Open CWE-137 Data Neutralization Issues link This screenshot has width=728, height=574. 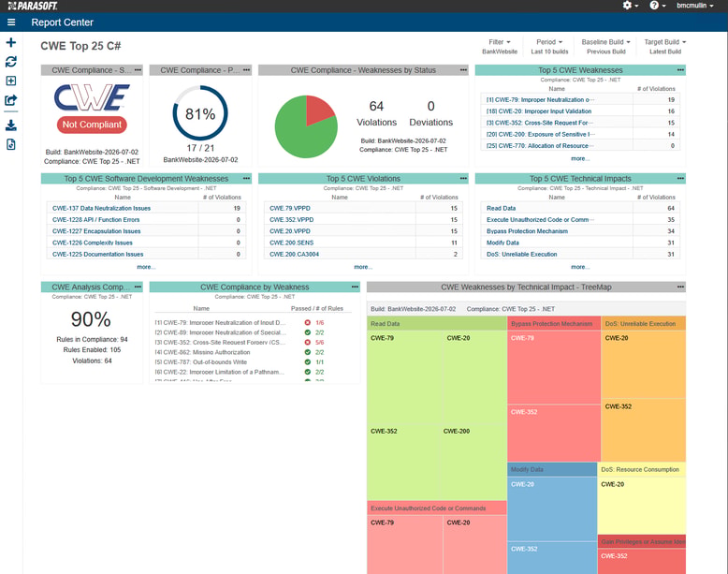click(x=101, y=208)
